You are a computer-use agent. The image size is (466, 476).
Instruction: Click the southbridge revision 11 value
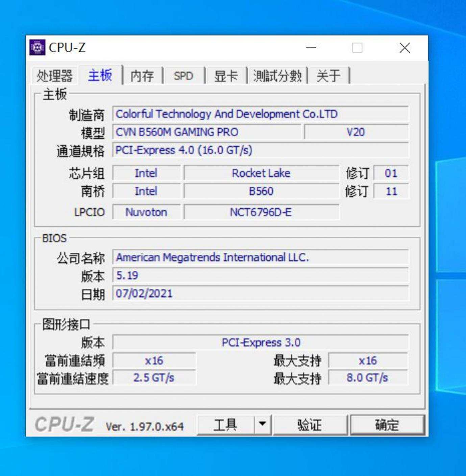tap(391, 191)
